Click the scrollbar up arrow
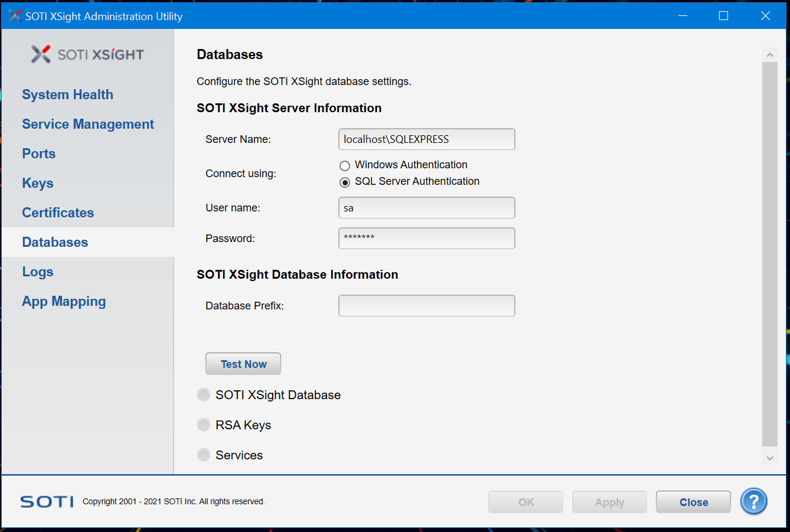 point(770,55)
